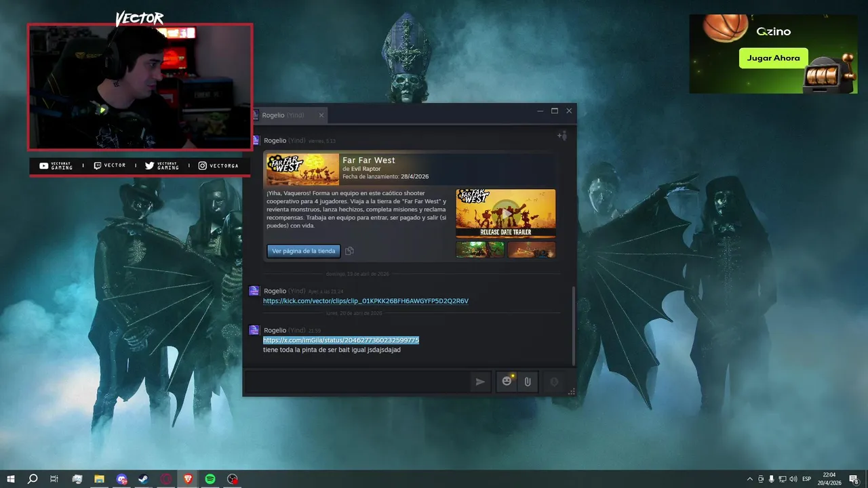The image size is (868, 488).
Task: Open Opera GX from the taskbar
Action: (166, 479)
